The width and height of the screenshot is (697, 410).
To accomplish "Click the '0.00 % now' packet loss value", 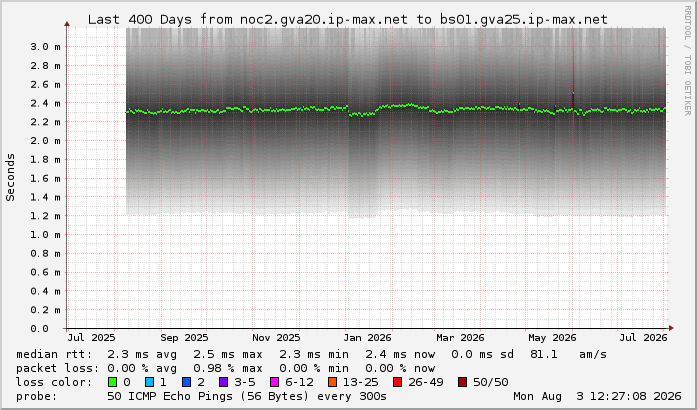I will [x=400, y=368].
